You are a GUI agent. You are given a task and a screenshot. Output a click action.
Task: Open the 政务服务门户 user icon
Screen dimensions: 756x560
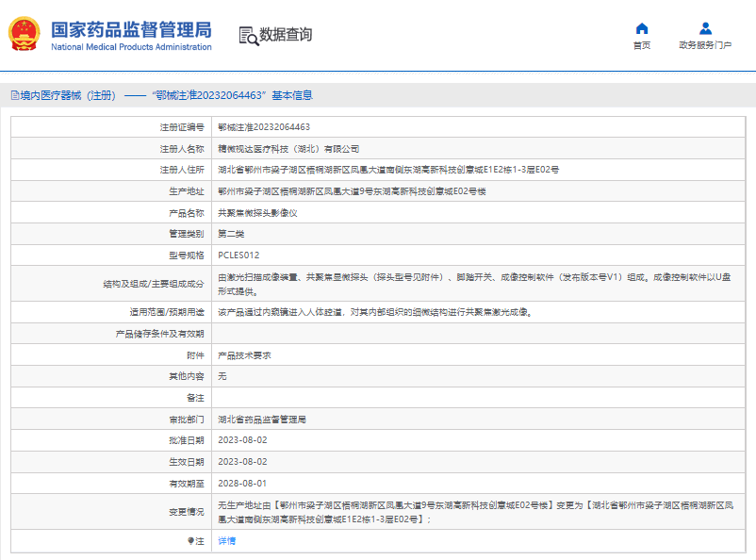click(x=705, y=29)
